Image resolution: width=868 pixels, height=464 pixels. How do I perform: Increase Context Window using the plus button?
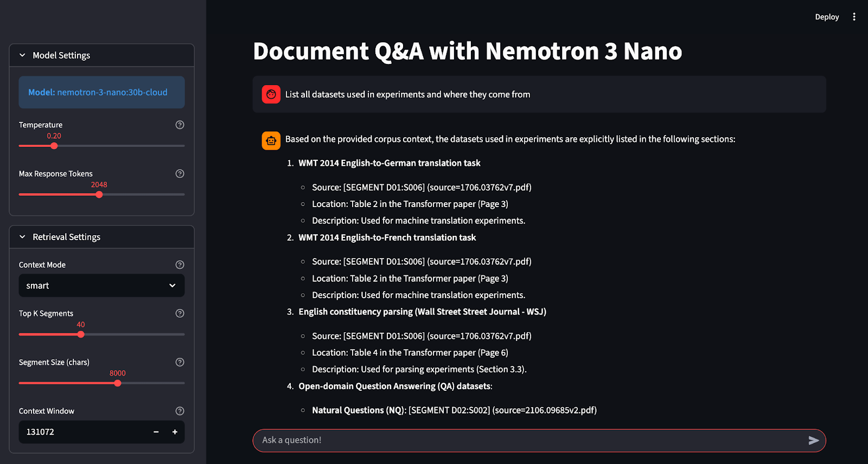pos(175,431)
